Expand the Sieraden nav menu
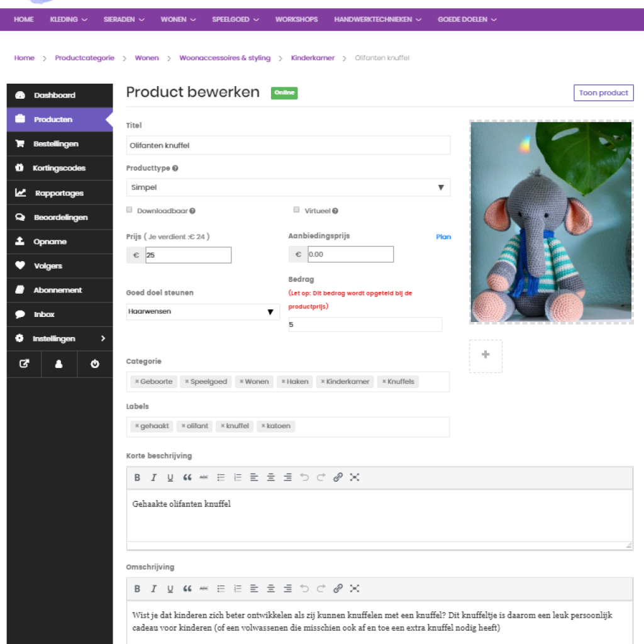 [x=124, y=19]
